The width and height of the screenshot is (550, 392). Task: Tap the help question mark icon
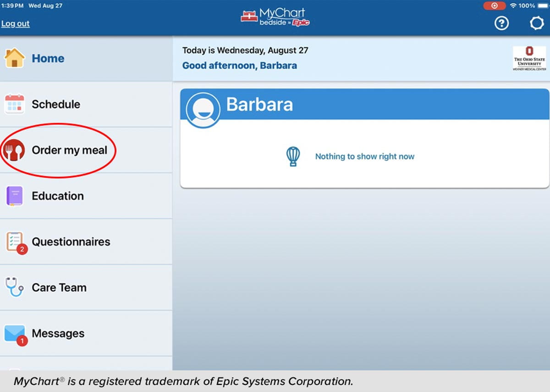tap(501, 23)
